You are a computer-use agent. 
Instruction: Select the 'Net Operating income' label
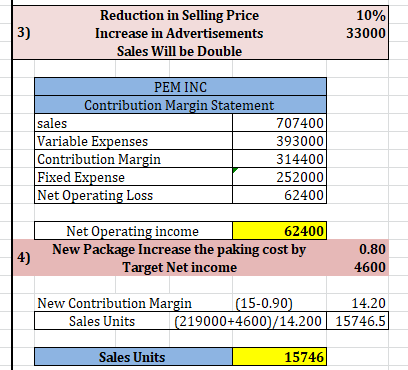point(134,231)
